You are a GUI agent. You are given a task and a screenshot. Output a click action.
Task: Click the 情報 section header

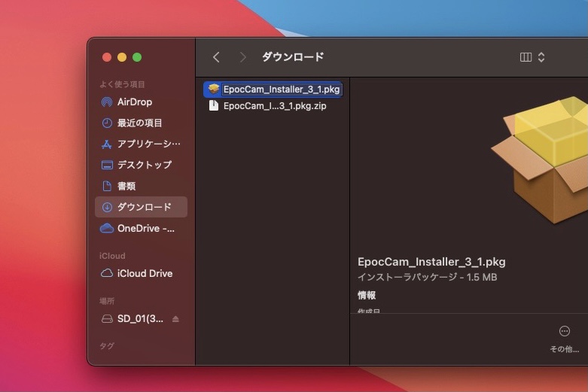coord(367,295)
